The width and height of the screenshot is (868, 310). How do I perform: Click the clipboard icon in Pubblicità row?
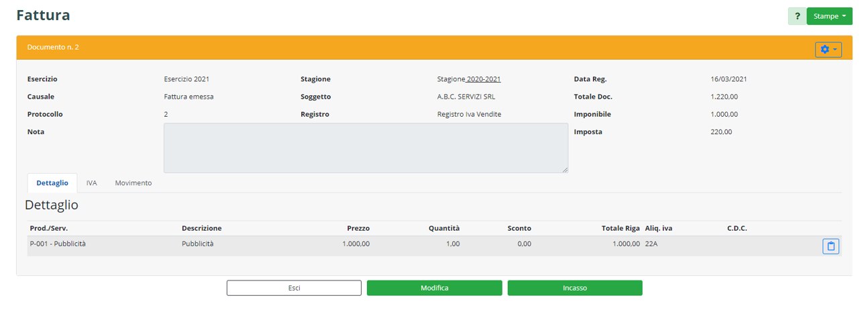(x=830, y=246)
